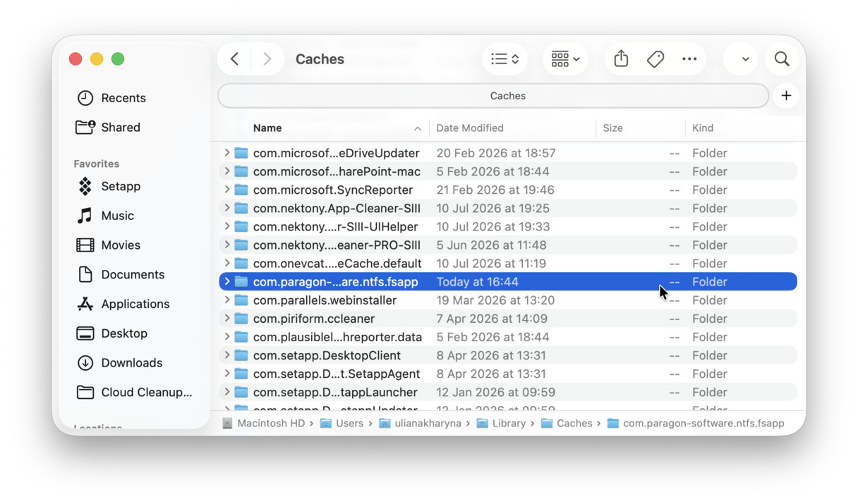Click the date '21 Feb 2026 at 19:46'
This screenshot has height=504, width=858.
pos(495,190)
